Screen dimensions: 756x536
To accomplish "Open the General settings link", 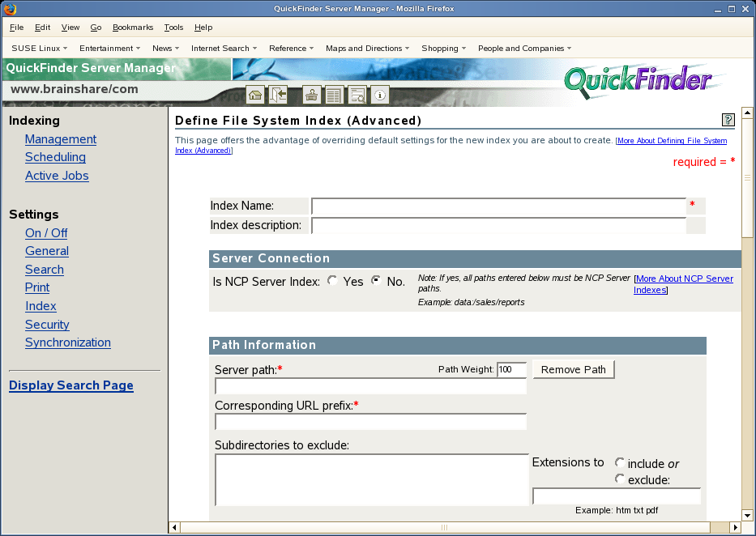I will [47, 251].
